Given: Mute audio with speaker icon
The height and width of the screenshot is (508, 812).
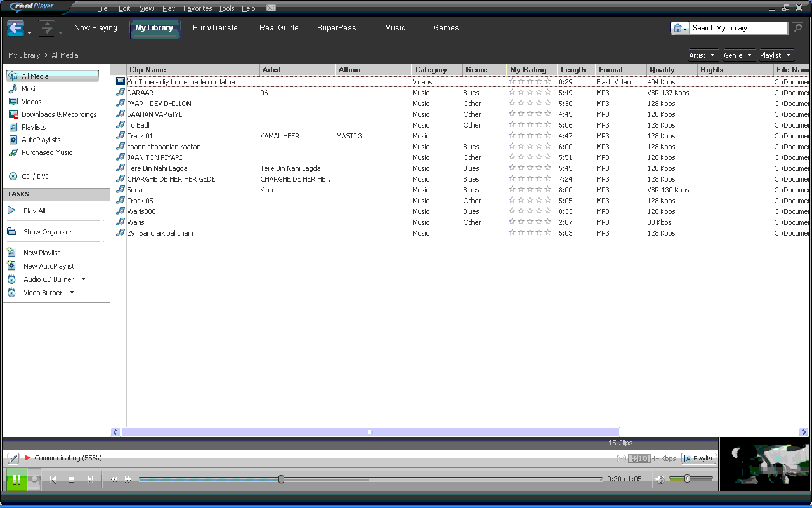Looking at the screenshot, I should tap(660, 479).
